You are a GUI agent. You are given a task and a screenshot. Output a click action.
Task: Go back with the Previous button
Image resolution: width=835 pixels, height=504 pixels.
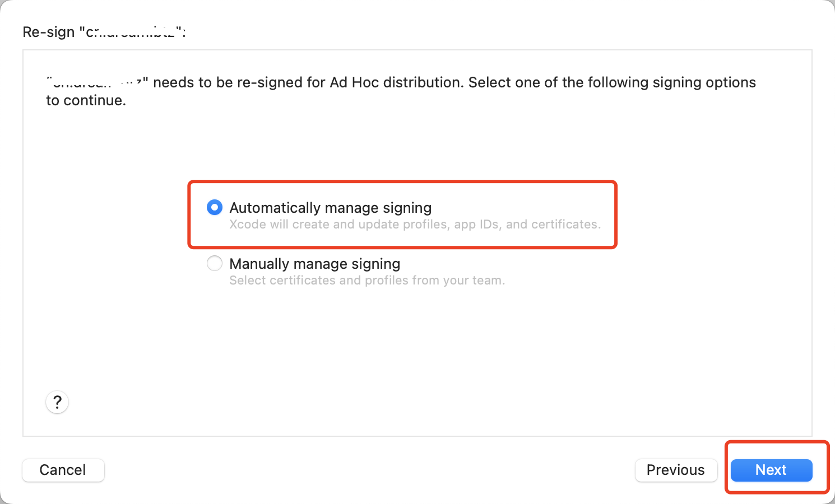coord(676,470)
